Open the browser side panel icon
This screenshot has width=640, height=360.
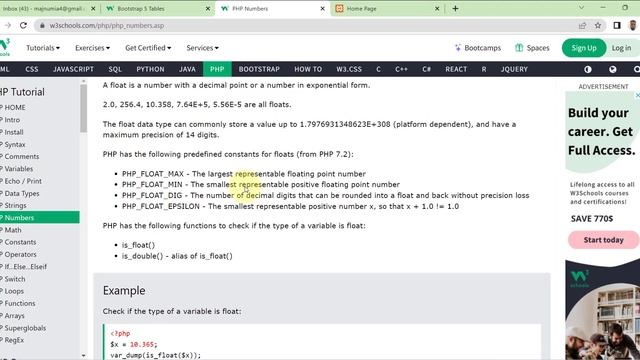click(617, 25)
